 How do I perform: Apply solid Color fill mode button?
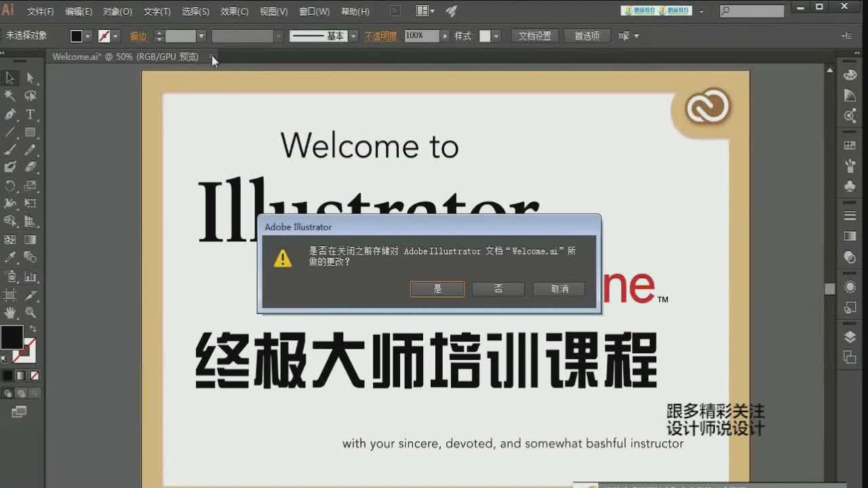[7, 375]
